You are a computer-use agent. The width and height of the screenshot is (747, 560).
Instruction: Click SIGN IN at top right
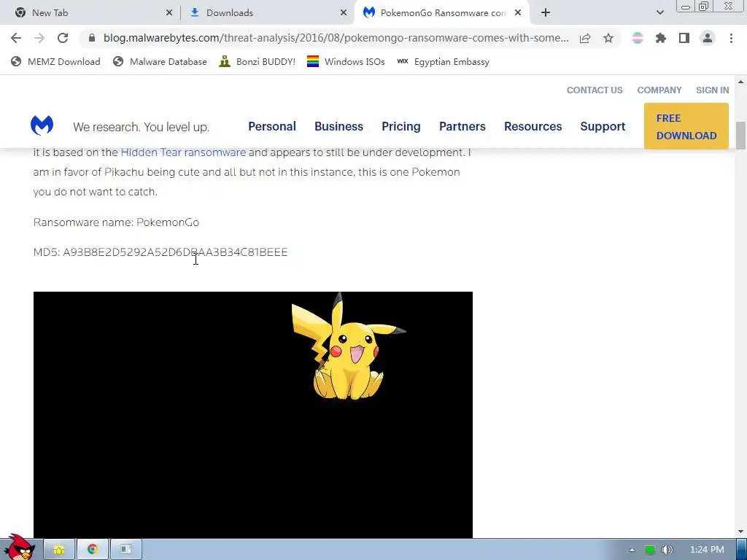click(x=712, y=90)
